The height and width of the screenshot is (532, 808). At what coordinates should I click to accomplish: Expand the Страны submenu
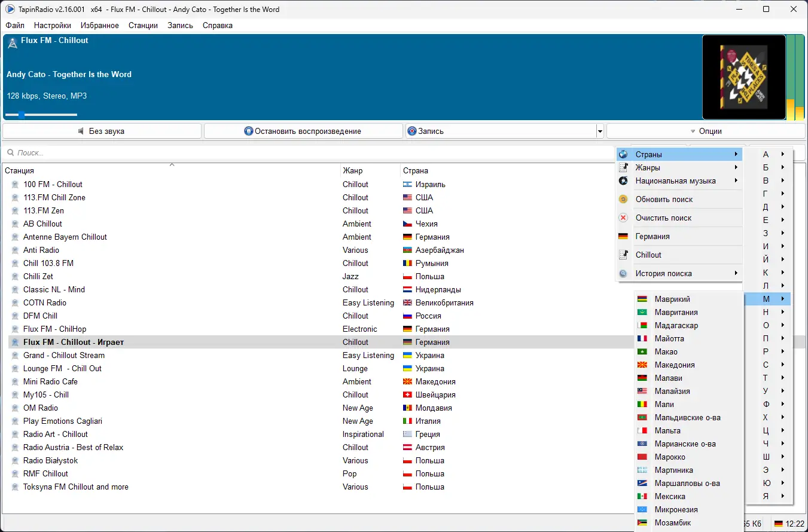679,154
